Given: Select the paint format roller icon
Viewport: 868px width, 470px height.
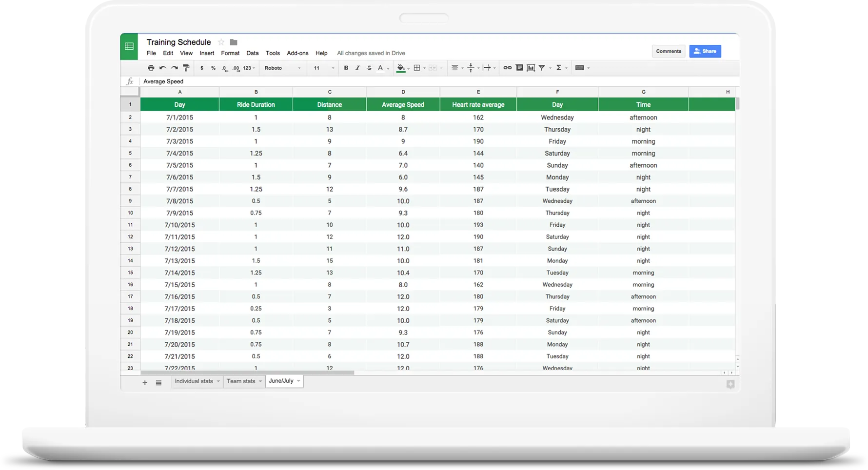Looking at the screenshot, I should coord(186,68).
